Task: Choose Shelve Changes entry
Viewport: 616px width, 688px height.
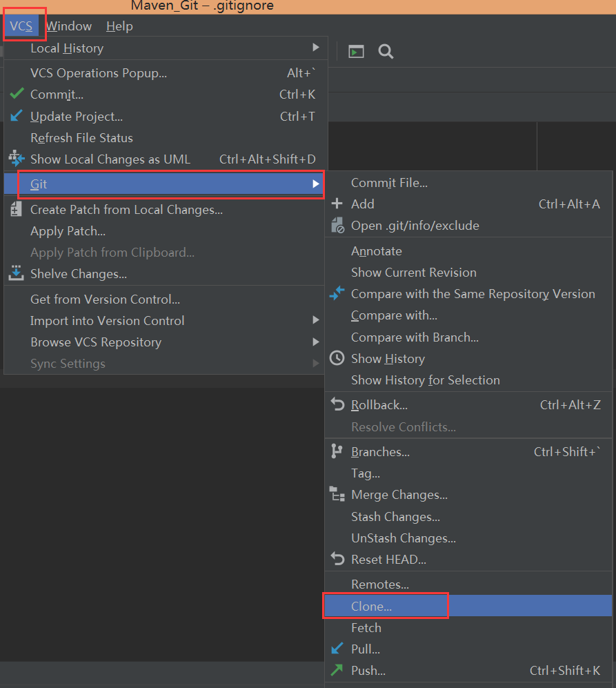Action: (x=164, y=274)
